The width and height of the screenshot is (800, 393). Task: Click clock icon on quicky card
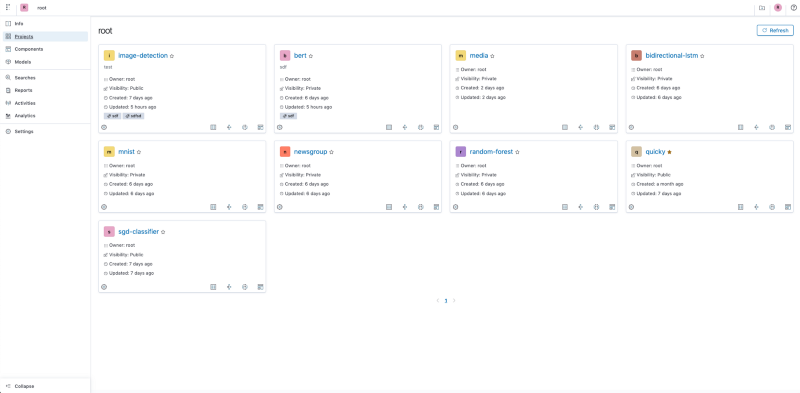tap(772, 207)
